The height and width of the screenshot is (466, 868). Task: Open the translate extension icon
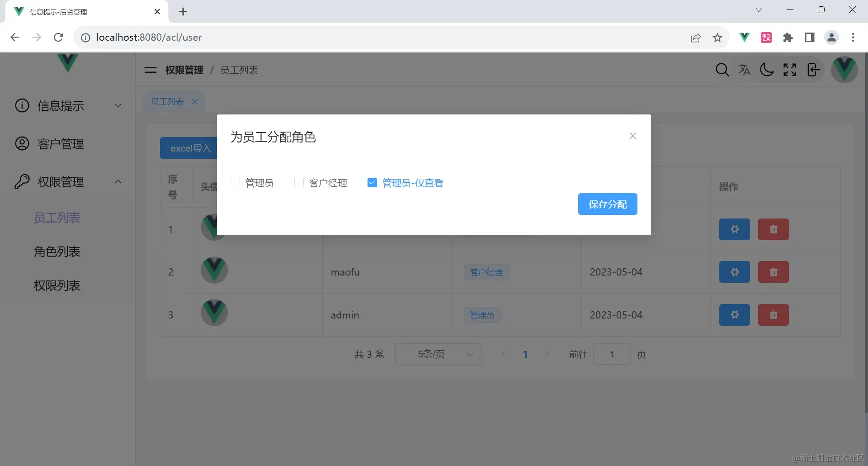coord(766,38)
